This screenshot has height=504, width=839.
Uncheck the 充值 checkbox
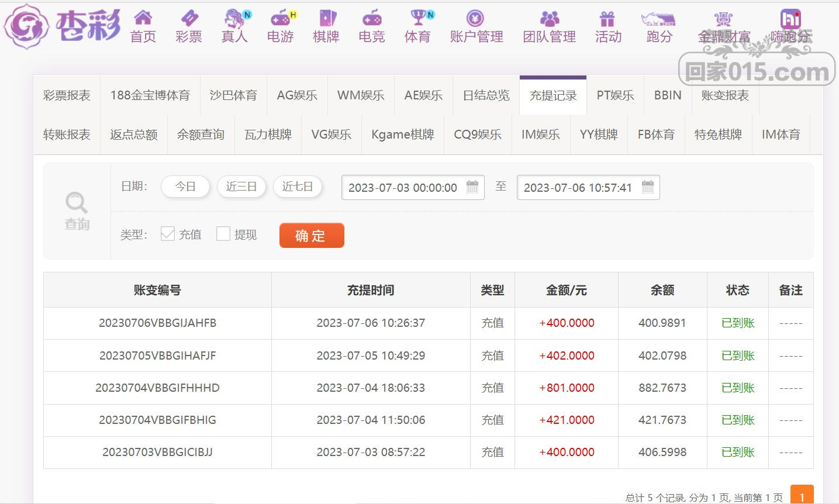(x=168, y=234)
